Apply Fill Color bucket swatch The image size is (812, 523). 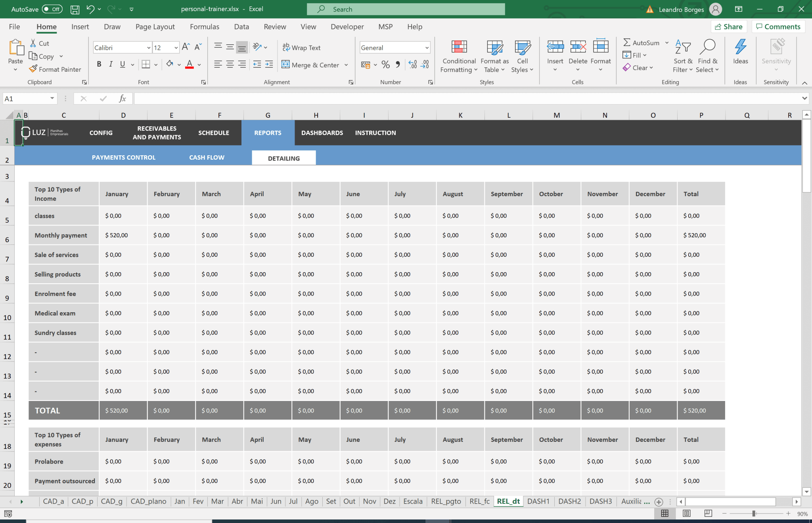pyautogui.click(x=170, y=64)
